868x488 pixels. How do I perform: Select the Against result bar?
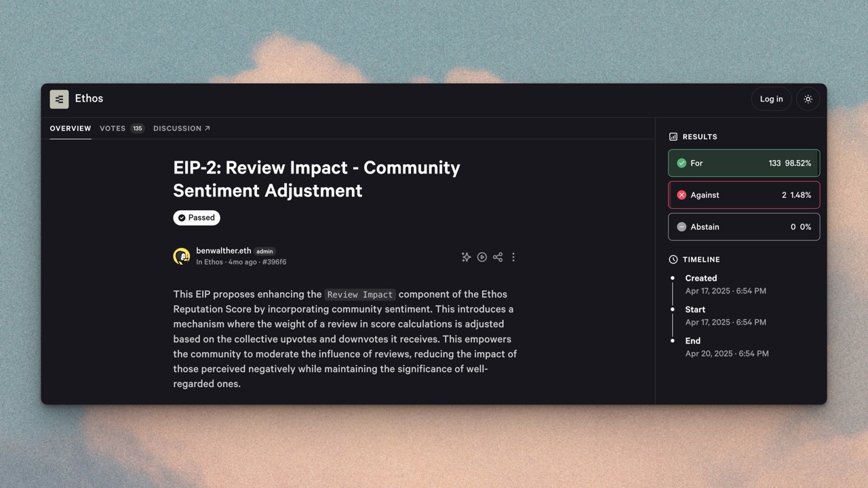[744, 195]
